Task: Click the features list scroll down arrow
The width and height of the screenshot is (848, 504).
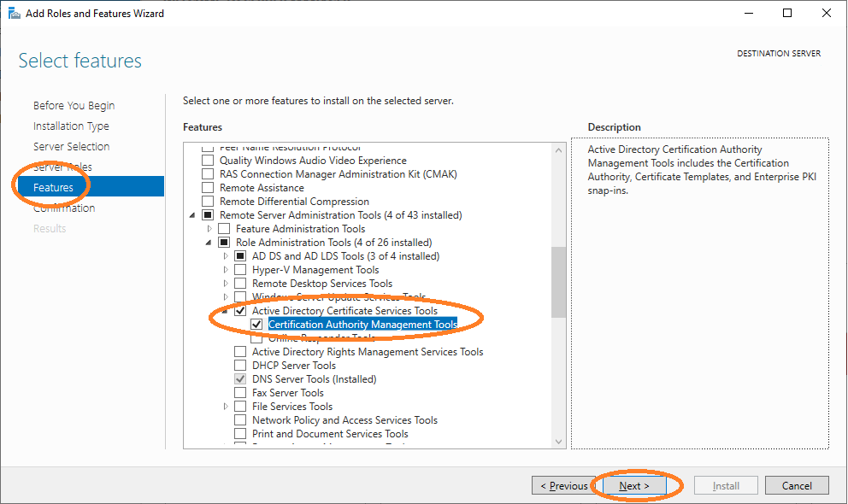Action: (559, 441)
